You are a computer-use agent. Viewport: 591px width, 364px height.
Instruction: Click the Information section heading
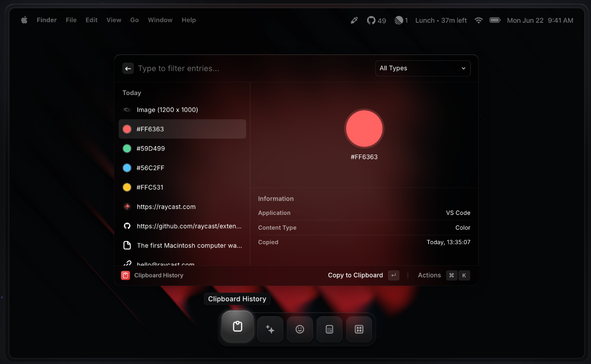tap(276, 199)
